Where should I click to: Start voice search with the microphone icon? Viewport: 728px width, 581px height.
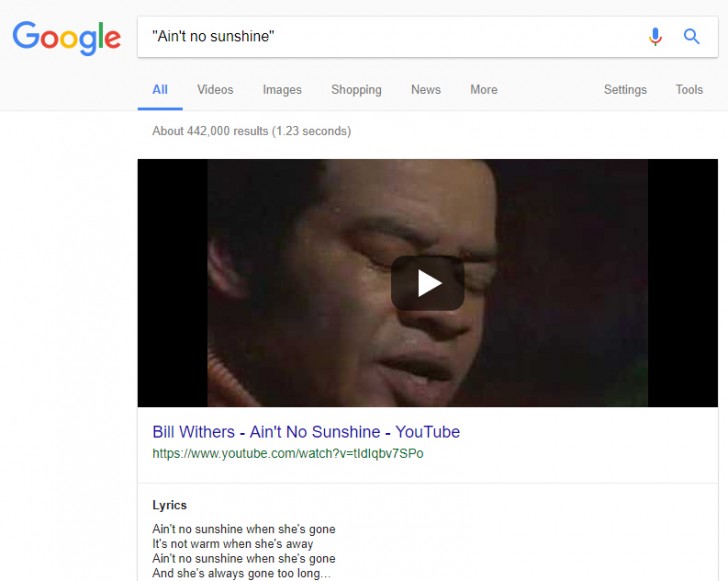coord(655,36)
